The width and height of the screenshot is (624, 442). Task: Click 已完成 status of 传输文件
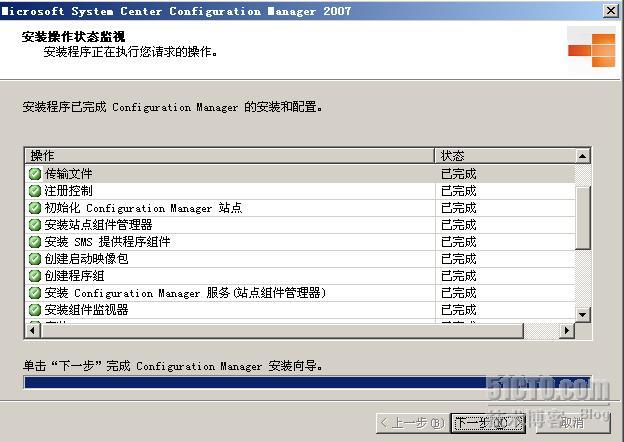pos(458,174)
